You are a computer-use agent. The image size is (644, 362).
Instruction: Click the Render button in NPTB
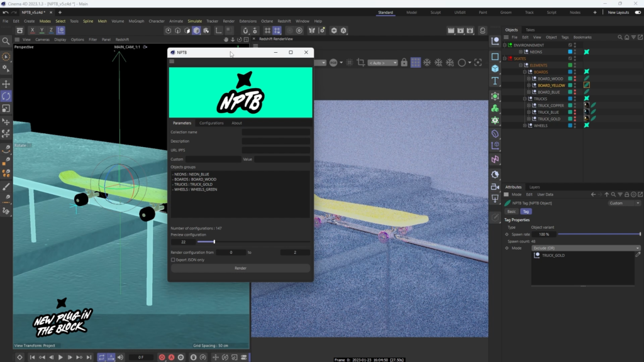pyautogui.click(x=241, y=268)
